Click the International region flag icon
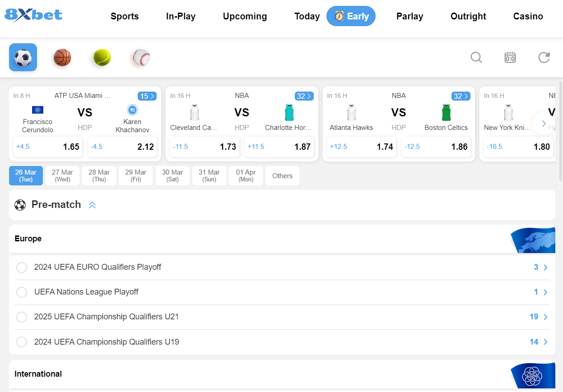 [533, 375]
